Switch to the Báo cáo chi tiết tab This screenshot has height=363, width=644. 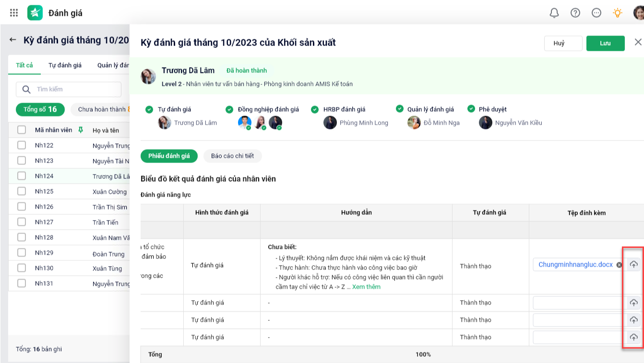click(x=233, y=156)
